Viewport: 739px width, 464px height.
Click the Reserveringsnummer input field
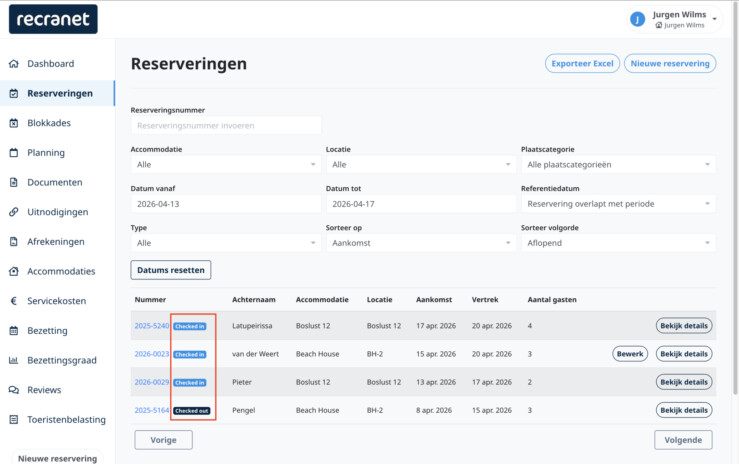[x=226, y=125]
